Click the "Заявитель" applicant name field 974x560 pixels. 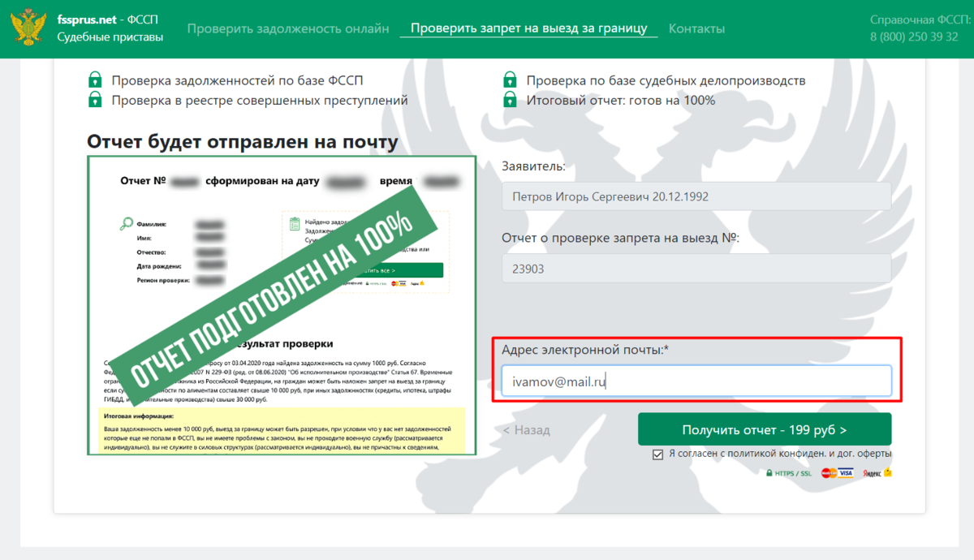(x=696, y=196)
